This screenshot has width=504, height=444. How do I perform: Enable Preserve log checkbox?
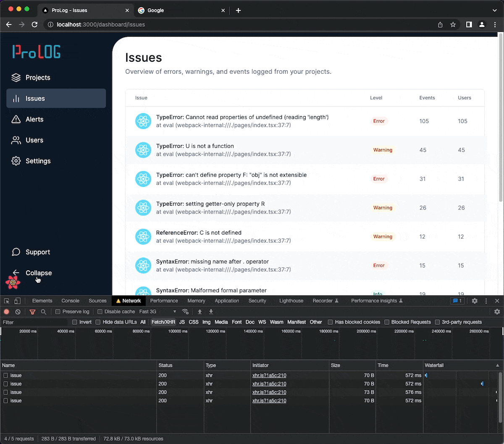click(x=58, y=312)
